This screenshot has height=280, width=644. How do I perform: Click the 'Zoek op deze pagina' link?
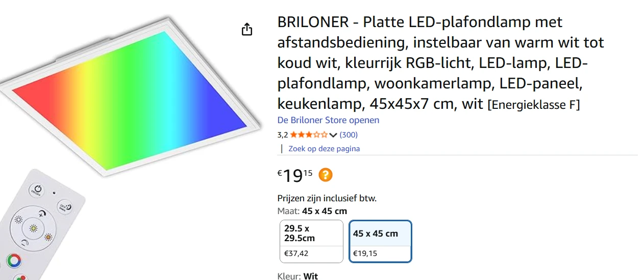tap(324, 149)
